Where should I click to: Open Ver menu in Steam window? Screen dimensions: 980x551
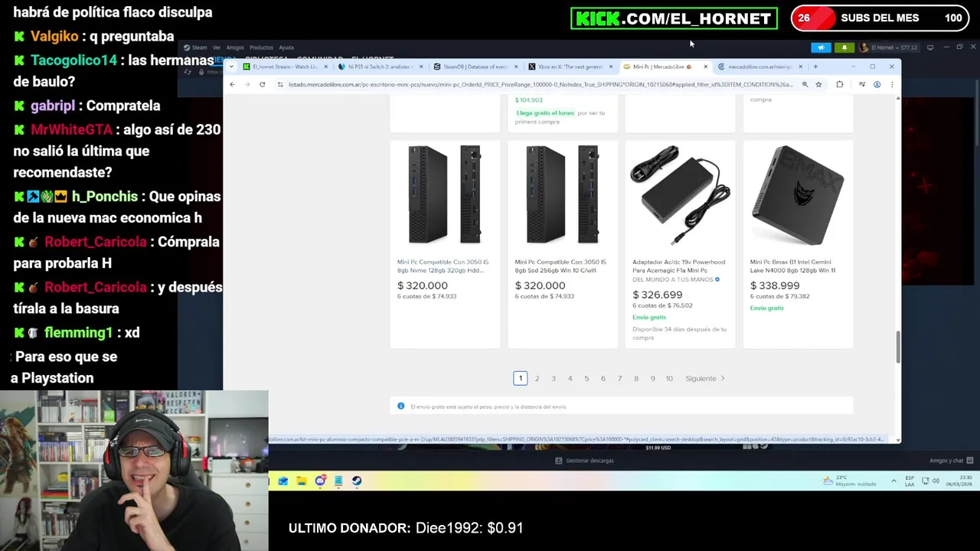pyautogui.click(x=217, y=47)
